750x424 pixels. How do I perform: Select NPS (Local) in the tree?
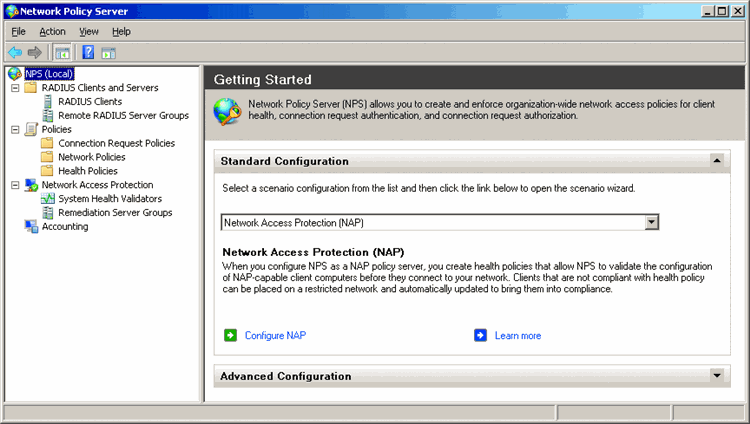coord(49,74)
